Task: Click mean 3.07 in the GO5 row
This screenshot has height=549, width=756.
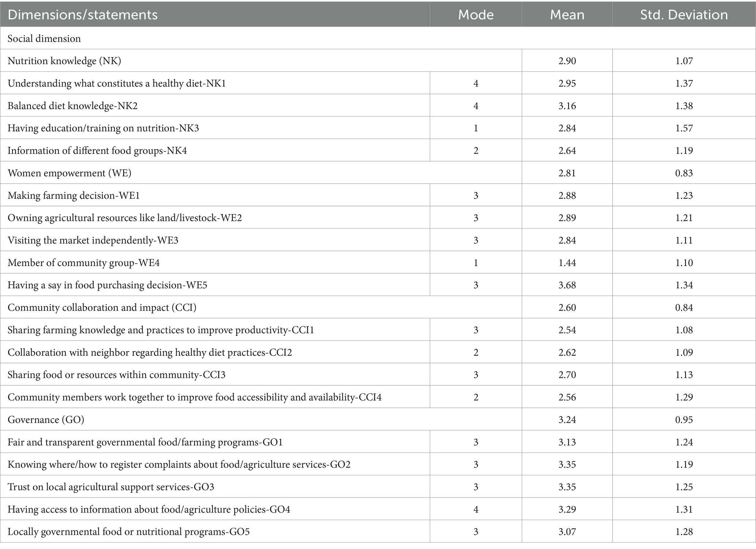Action: (x=567, y=532)
